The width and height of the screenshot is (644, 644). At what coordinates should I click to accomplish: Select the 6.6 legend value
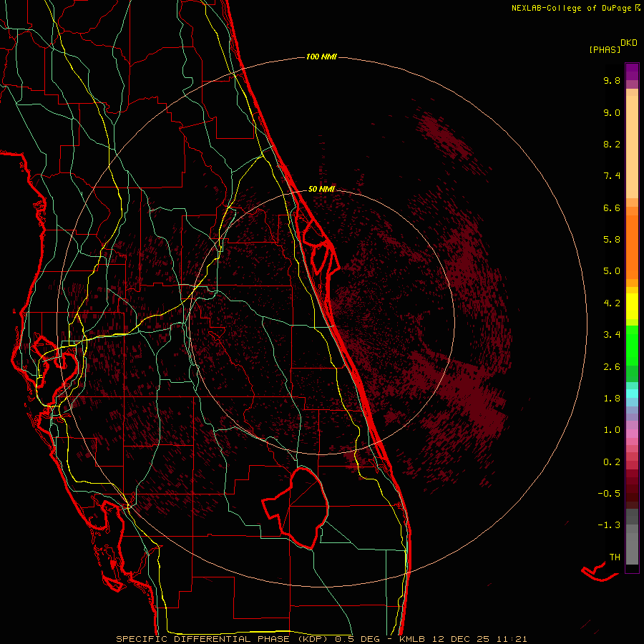click(612, 208)
